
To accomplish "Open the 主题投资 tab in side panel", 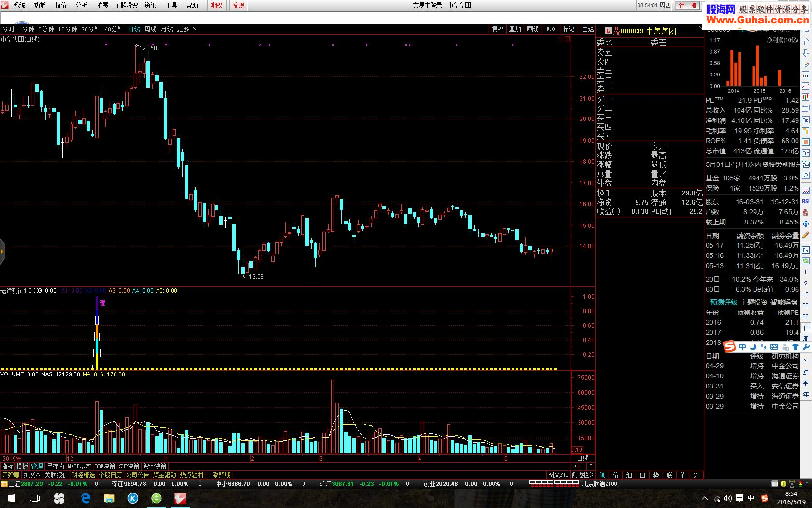I will 754,302.
